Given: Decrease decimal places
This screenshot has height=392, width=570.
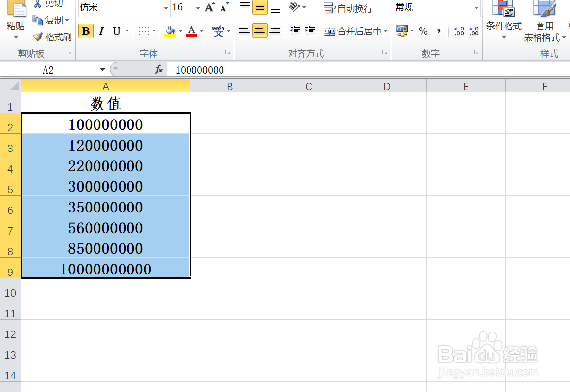Looking at the screenshot, I should coord(474,31).
